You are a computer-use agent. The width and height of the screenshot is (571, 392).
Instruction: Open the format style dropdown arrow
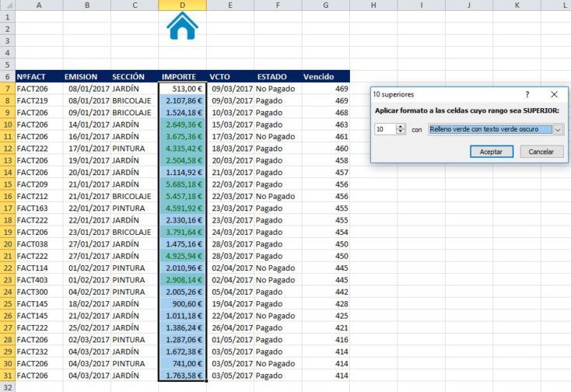click(x=558, y=130)
